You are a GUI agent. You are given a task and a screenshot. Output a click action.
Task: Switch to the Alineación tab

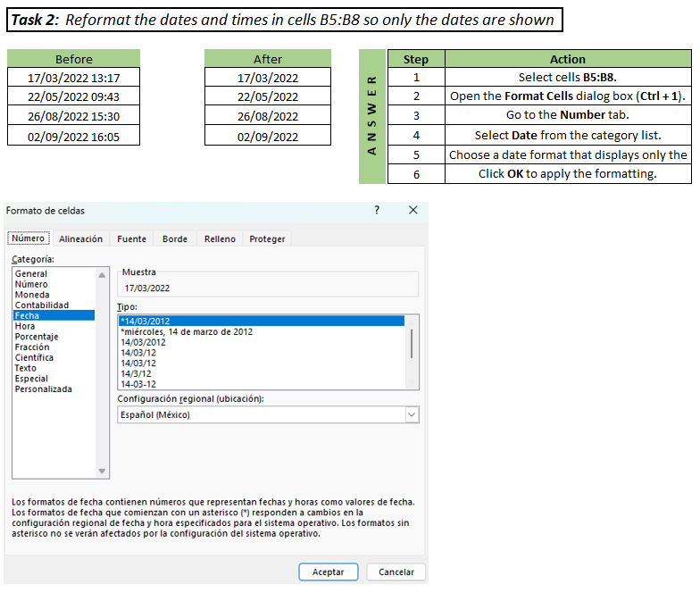[80, 239]
